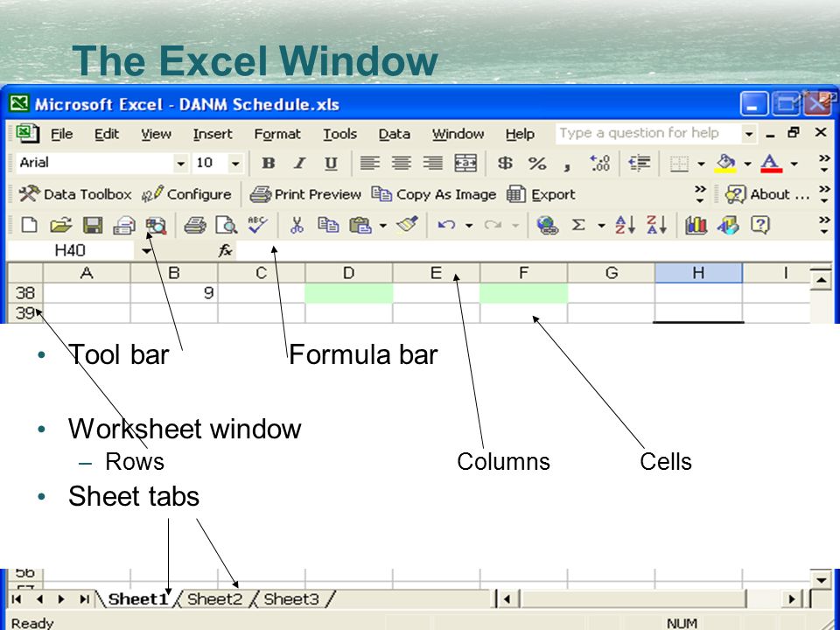Image resolution: width=840 pixels, height=630 pixels.
Task: Paste with the clipboard icon
Action: click(x=360, y=225)
